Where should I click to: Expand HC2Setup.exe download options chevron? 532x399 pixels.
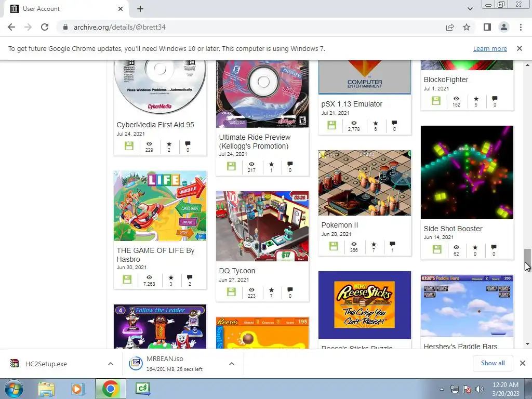pyautogui.click(x=111, y=364)
